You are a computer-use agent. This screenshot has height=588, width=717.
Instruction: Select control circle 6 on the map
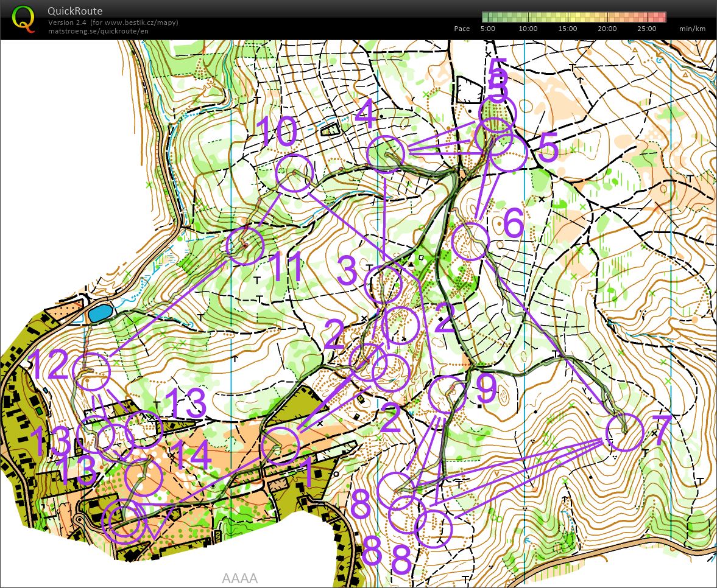[x=471, y=241]
